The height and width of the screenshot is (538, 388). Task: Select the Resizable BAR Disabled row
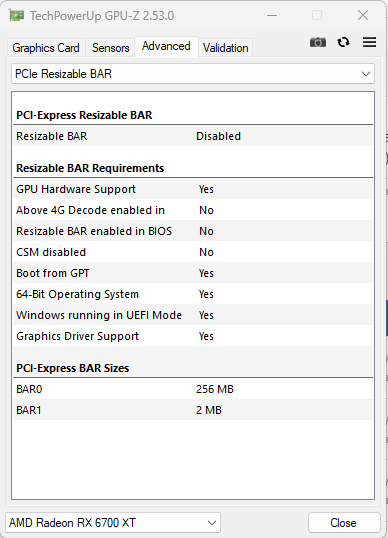[x=193, y=136]
